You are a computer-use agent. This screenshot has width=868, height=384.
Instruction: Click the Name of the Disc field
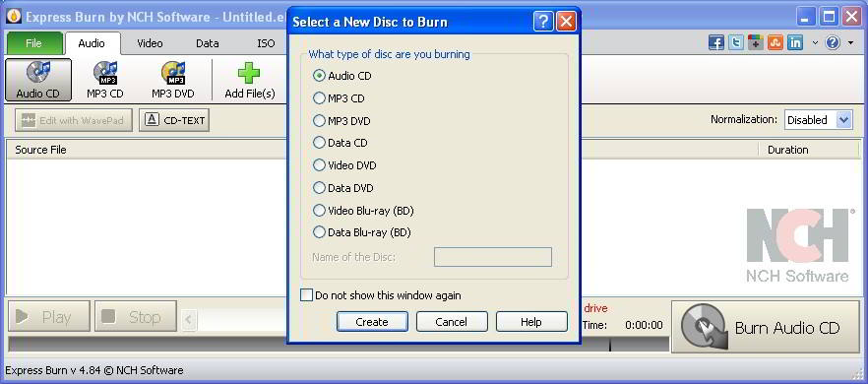pyautogui.click(x=493, y=257)
